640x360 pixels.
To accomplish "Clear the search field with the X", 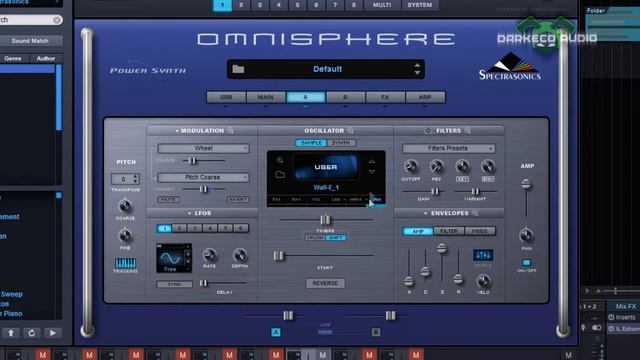I will 57,20.
